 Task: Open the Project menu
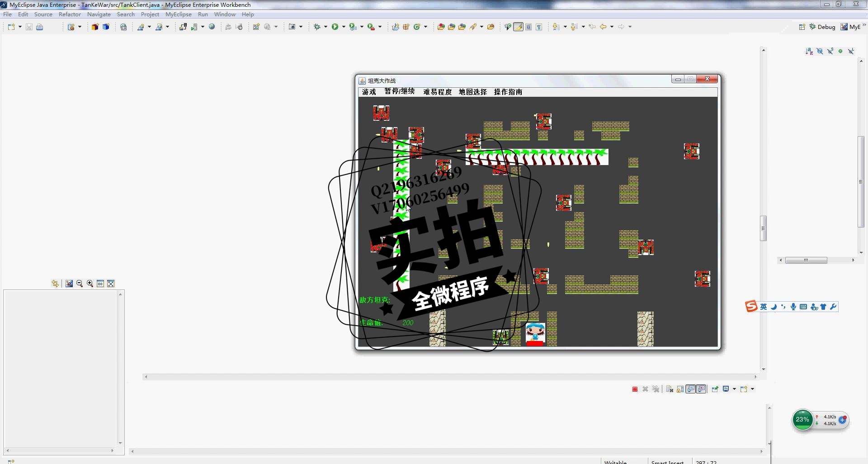pos(150,14)
